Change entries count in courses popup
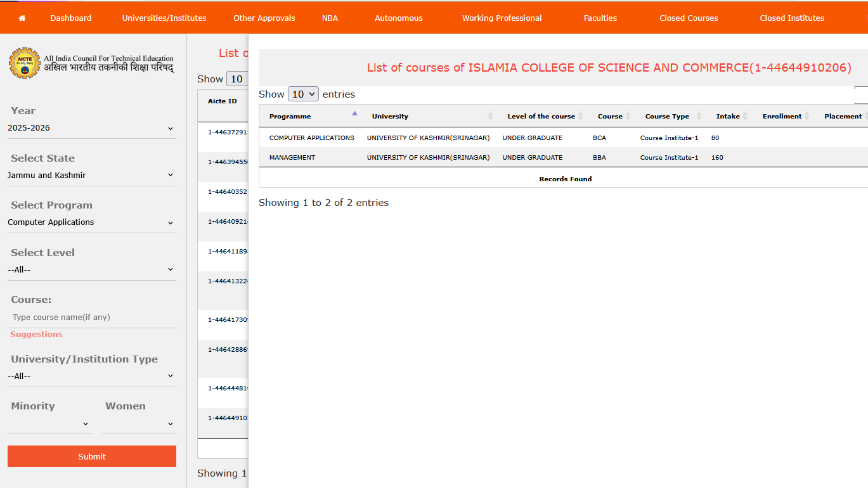The height and width of the screenshot is (488, 868). click(303, 94)
